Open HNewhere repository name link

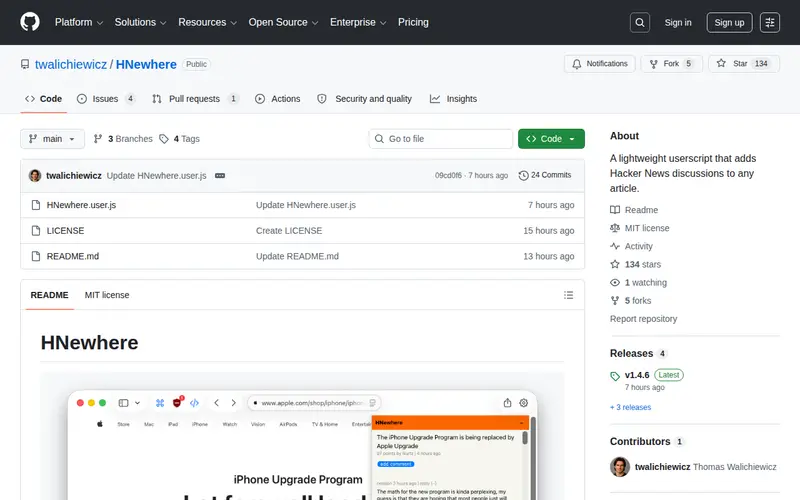tap(146, 64)
